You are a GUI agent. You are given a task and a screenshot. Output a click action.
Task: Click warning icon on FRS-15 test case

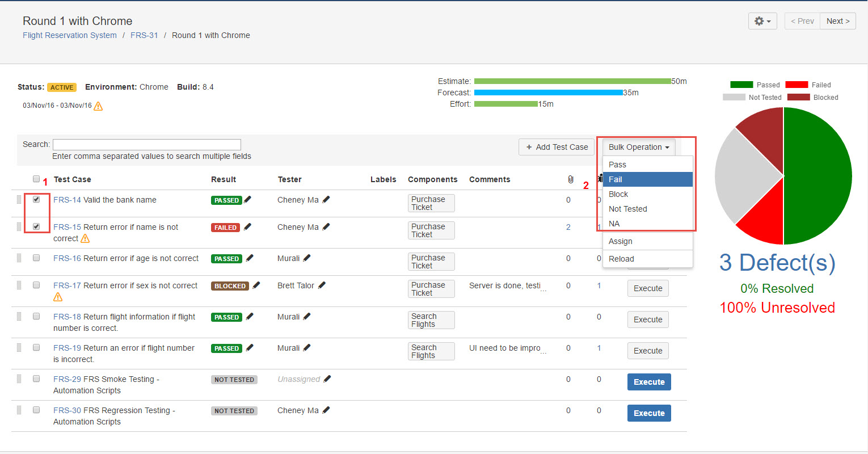click(85, 238)
